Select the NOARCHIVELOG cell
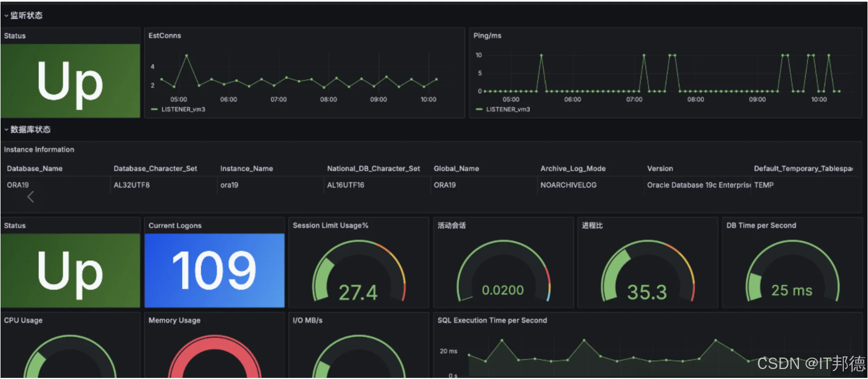This screenshot has height=379, width=868. click(568, 185)
